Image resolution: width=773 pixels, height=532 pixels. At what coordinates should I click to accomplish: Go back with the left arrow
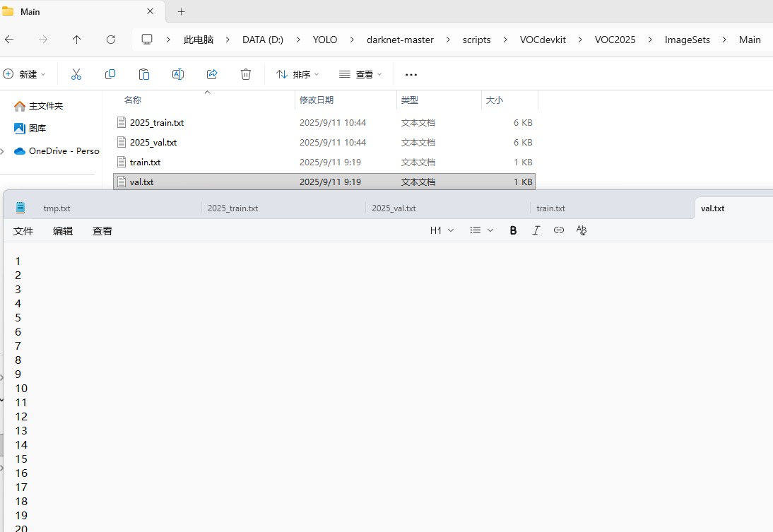[x=9, y=40]
